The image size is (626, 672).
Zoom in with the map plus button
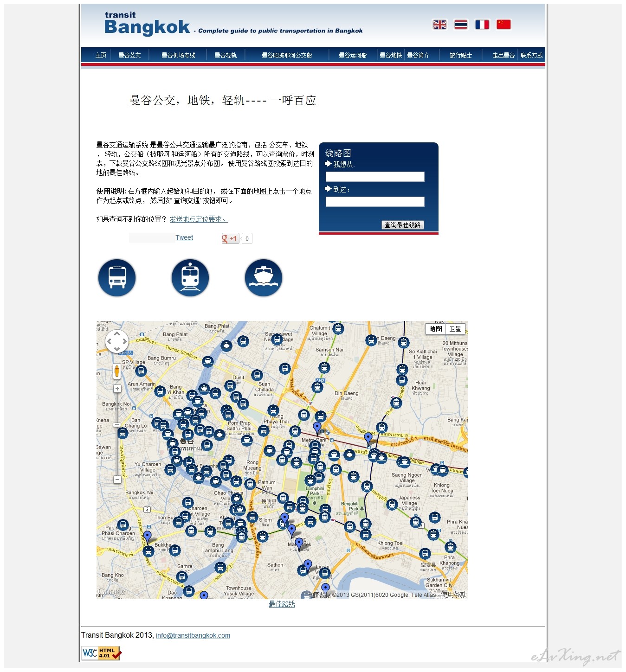click(117, 389)
